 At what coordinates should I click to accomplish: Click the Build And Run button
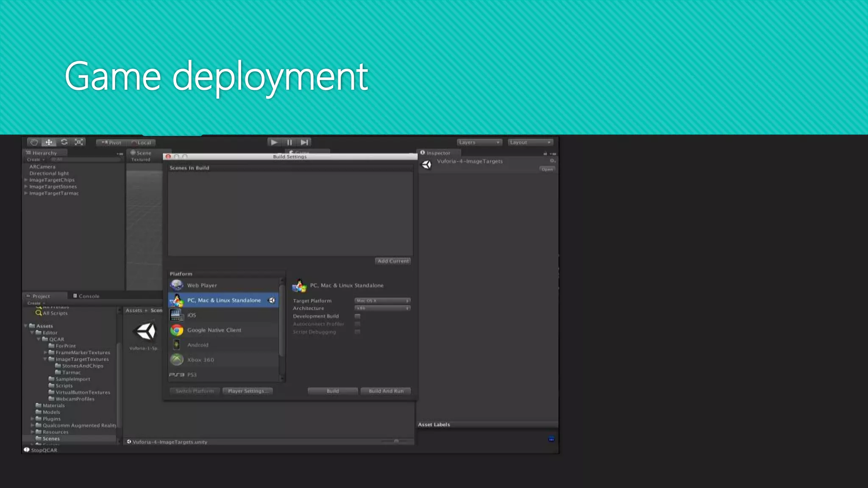coord(386,391)
